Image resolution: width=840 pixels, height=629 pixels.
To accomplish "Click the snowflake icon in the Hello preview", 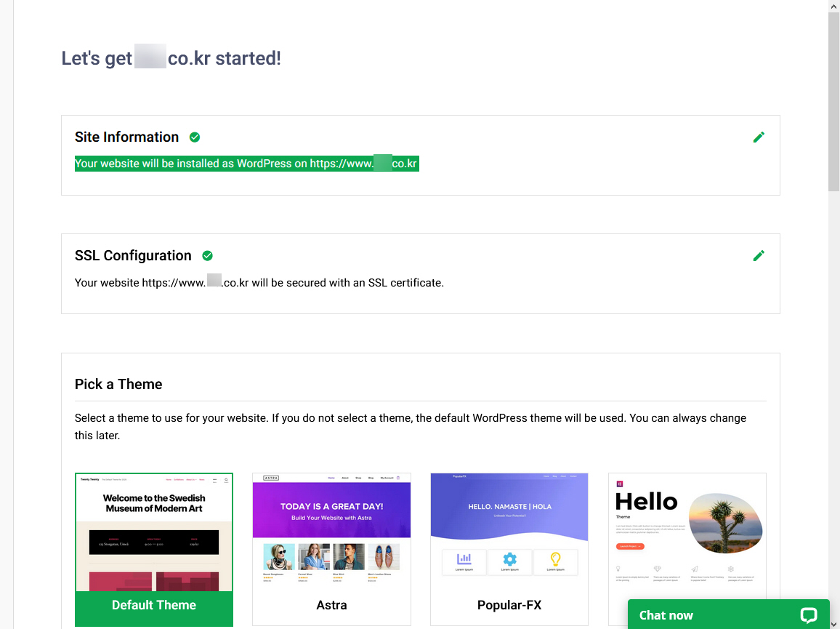I will point(731,569).
